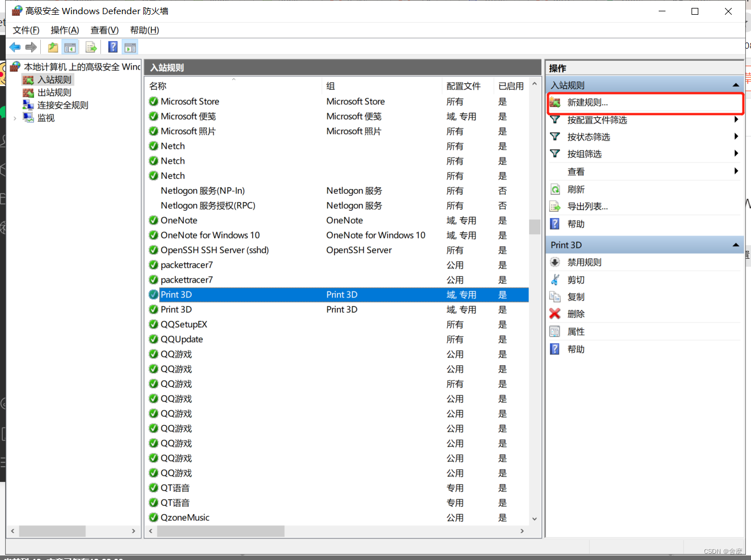
Task: Select the QzoneMusic rule
Action: tap(337, 518)
